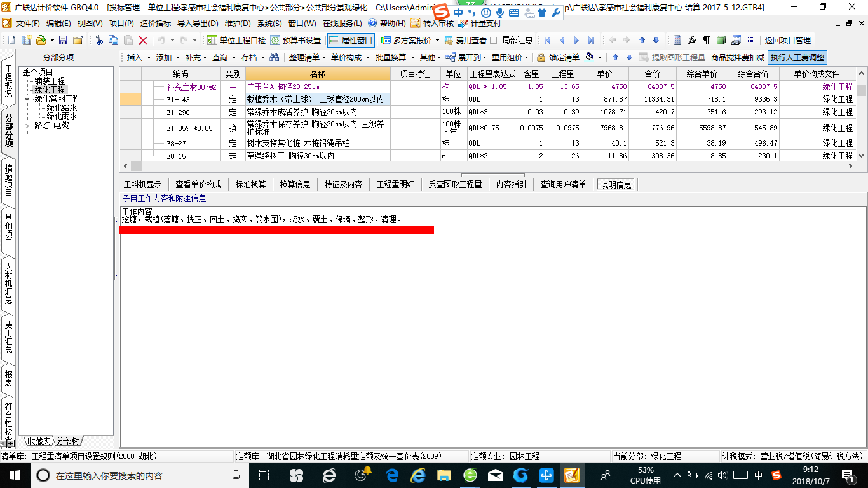Click the new project wizard icon

[x=26, y=40]
